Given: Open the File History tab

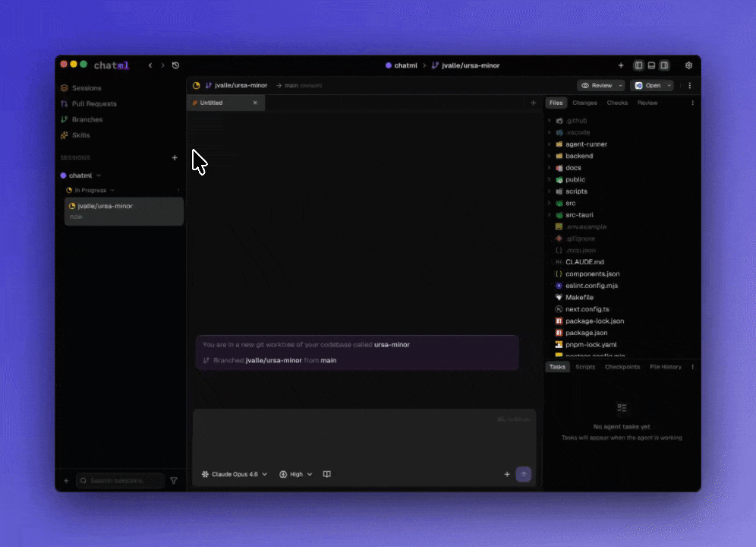Looking at the screenshot, I should [x=665, y=366].
